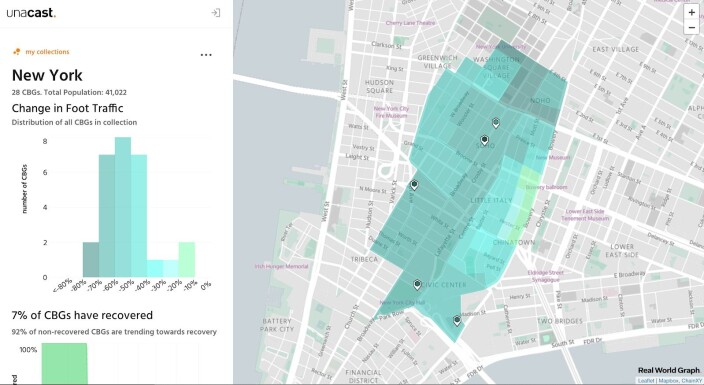Click the 7% of CBGs have recovered heading
This screenshot has height=385, width=704.
(x=82, y=315)
